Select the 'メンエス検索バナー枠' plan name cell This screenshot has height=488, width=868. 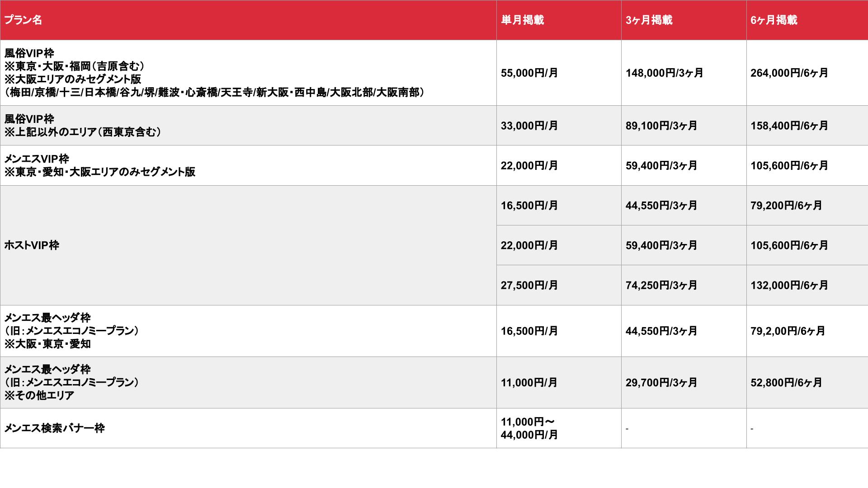pyautogui.click(x=248, y=428)
